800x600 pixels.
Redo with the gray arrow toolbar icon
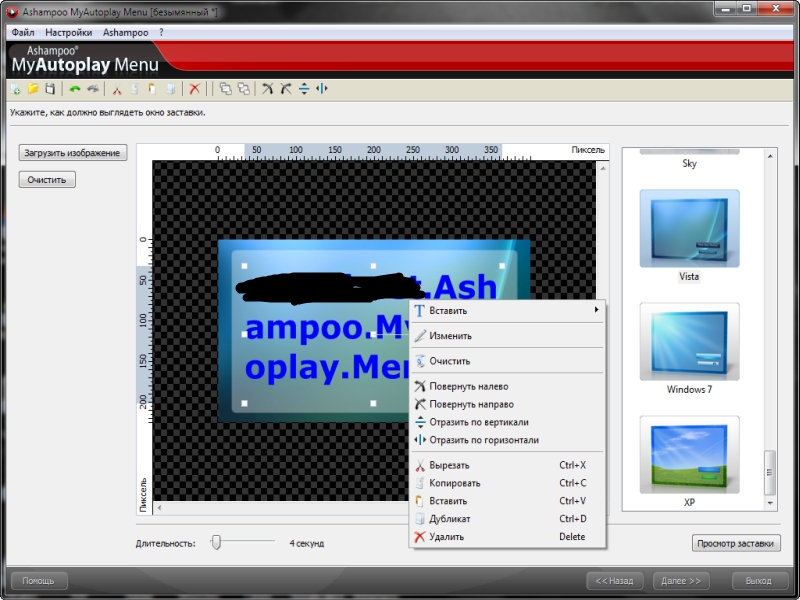pyautogui.click(x=93, y=89)
